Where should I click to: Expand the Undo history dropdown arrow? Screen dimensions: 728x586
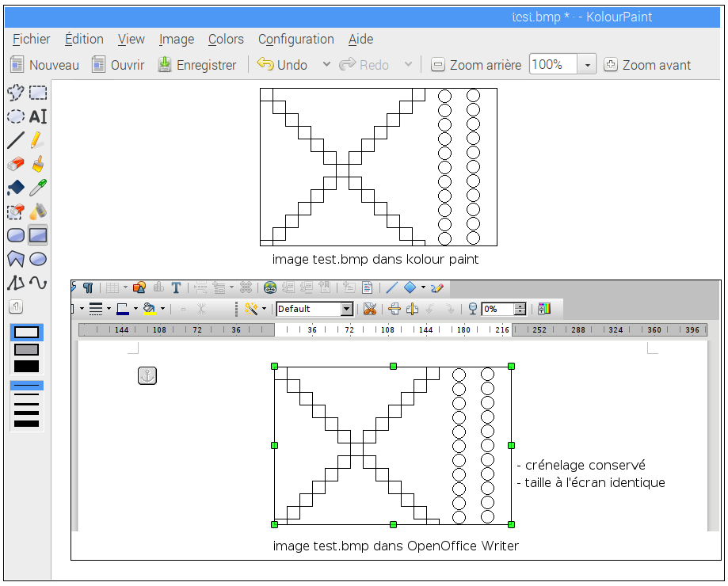(326, 64)
